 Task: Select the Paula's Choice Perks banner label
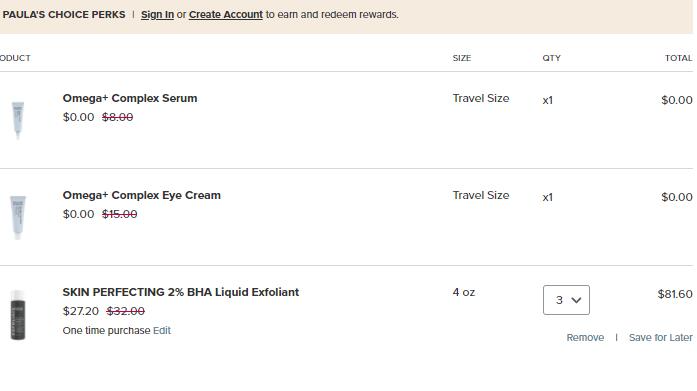64,15
